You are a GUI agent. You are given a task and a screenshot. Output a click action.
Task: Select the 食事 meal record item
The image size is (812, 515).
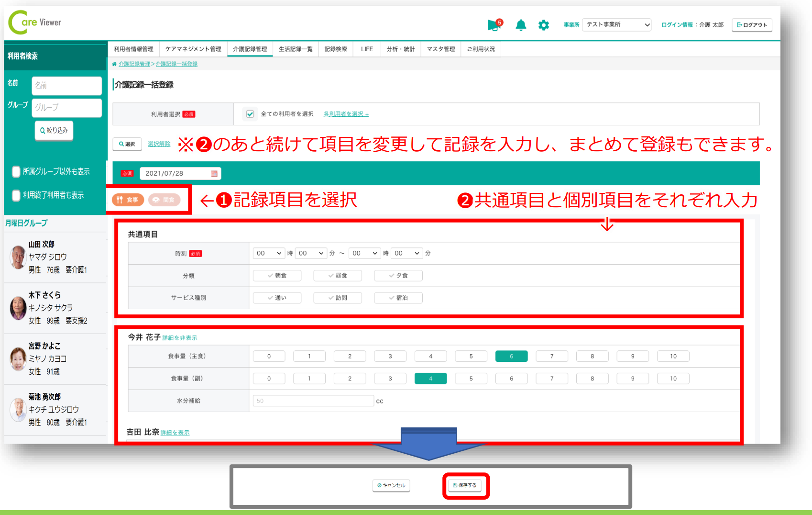pos(128,200)
